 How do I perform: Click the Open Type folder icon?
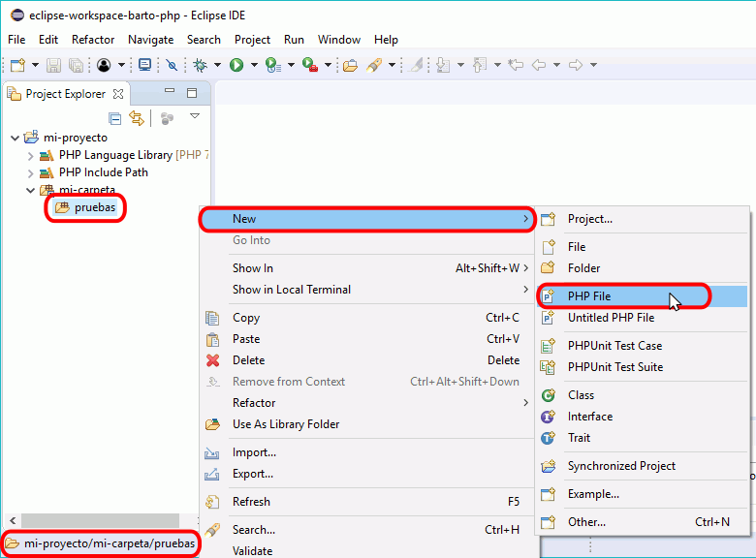(351, 65)
